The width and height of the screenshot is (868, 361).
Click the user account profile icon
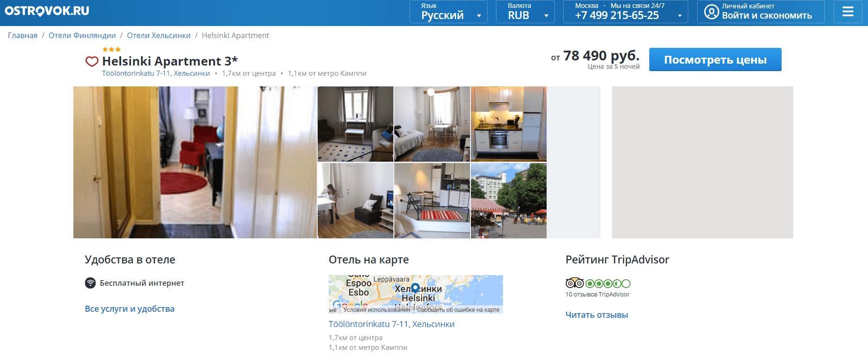pyautogui.click(x=711, y=12)
